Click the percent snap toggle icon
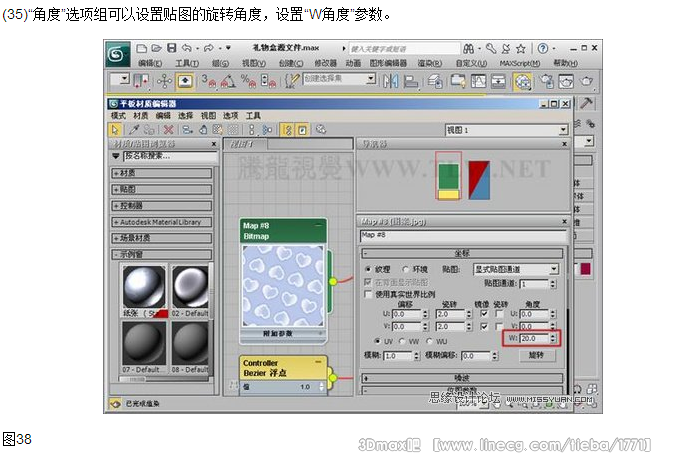The image size is (680, 462). click(248, 81)
